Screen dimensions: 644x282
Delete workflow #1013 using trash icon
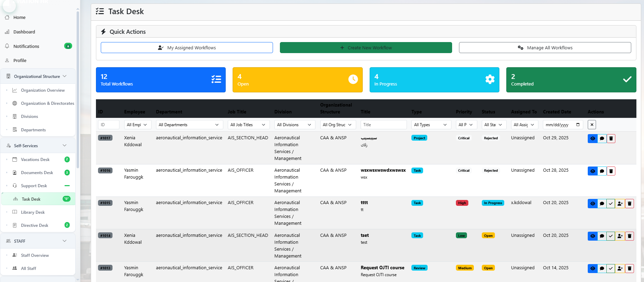629,269
